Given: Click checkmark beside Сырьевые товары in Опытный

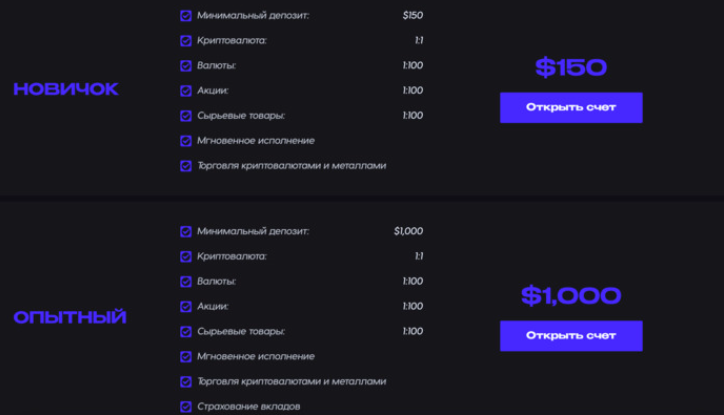Looking at the screenshot, I should point(185,331).
